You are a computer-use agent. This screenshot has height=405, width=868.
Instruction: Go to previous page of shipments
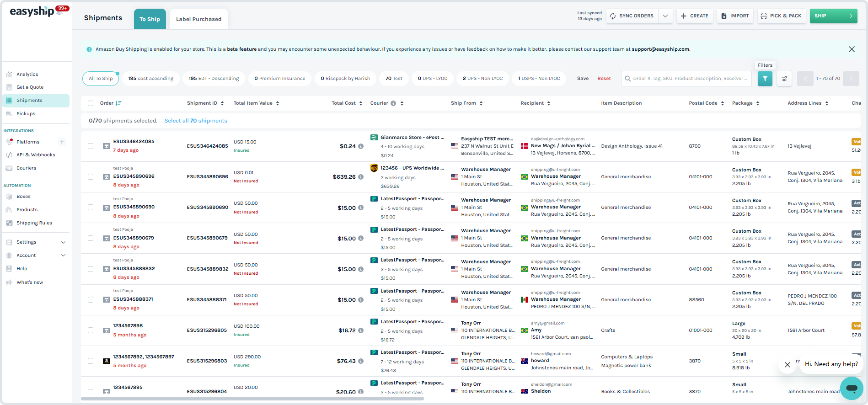[x=805, y=79]
